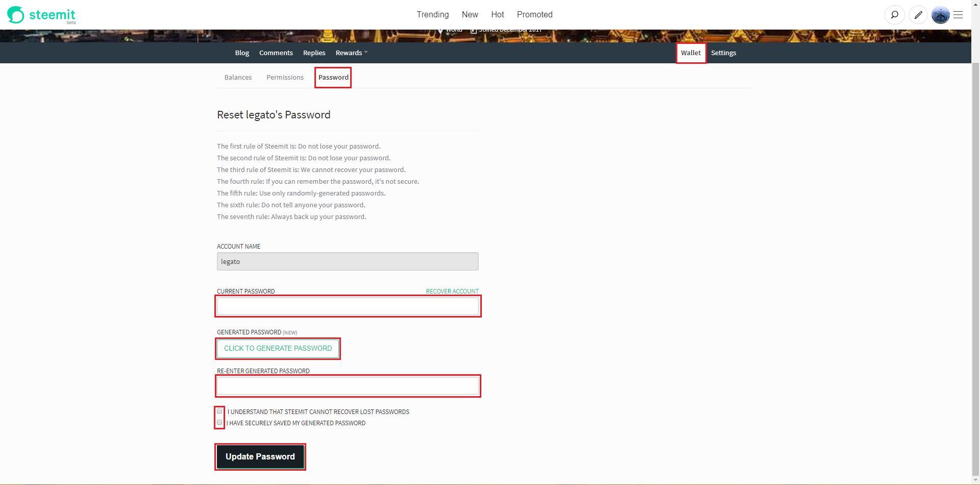
Task: Focus the Re-enter Generated Password field
Action: click(348, 385)
